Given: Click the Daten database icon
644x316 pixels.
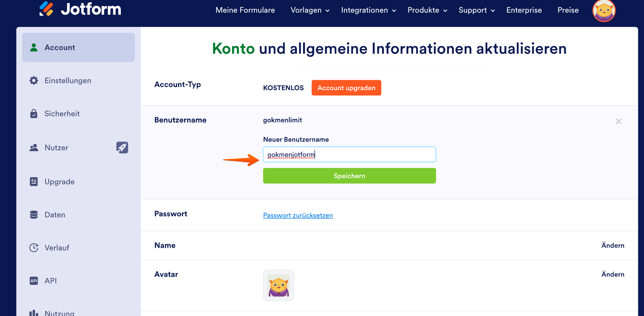Looking at the screenshot, I should click(x=34, y=215).
